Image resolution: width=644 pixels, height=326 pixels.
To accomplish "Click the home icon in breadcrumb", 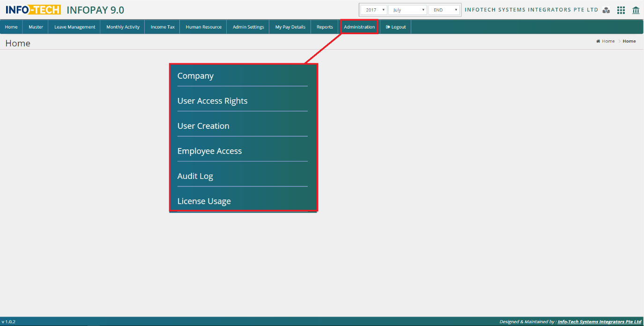I will coord(598,41).
